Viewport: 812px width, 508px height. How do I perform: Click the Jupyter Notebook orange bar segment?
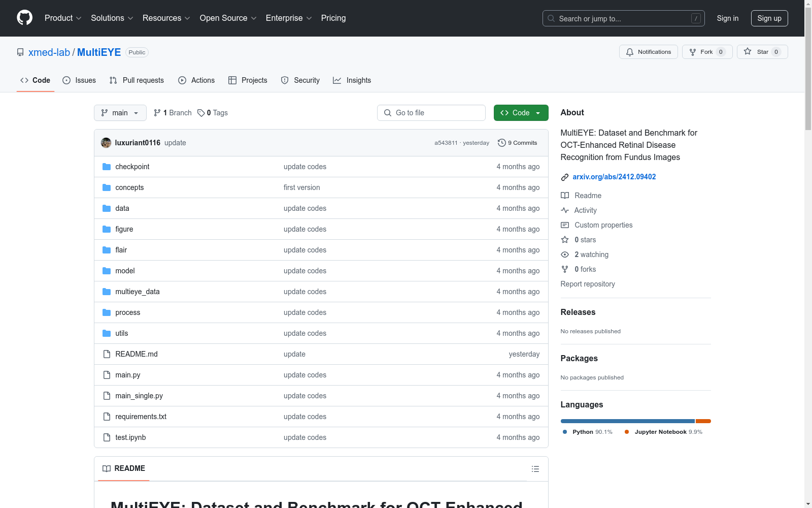[x=703, y=421]
